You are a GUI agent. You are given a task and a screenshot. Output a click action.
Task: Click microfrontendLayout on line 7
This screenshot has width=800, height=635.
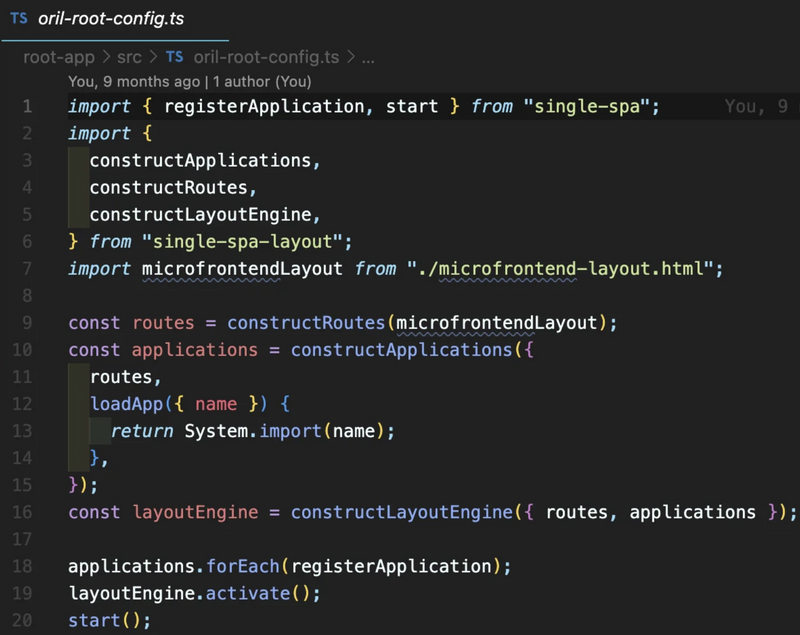point(242,269)
